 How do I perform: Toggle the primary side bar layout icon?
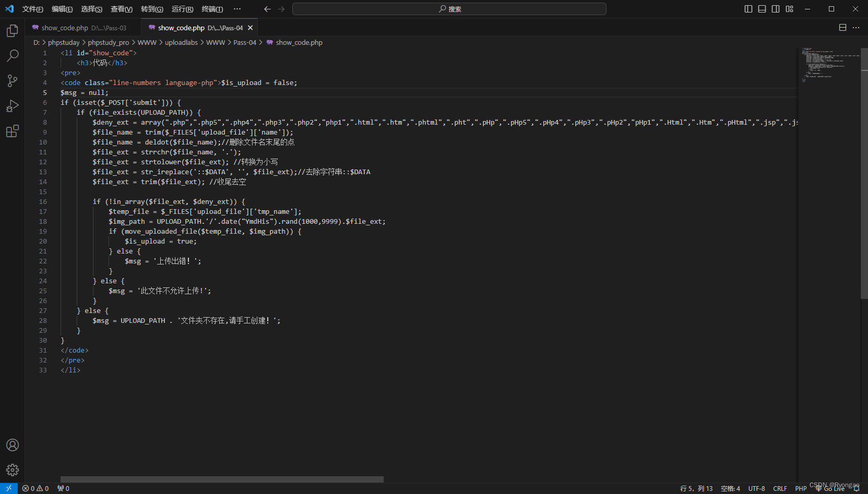[x=748, y=9]
